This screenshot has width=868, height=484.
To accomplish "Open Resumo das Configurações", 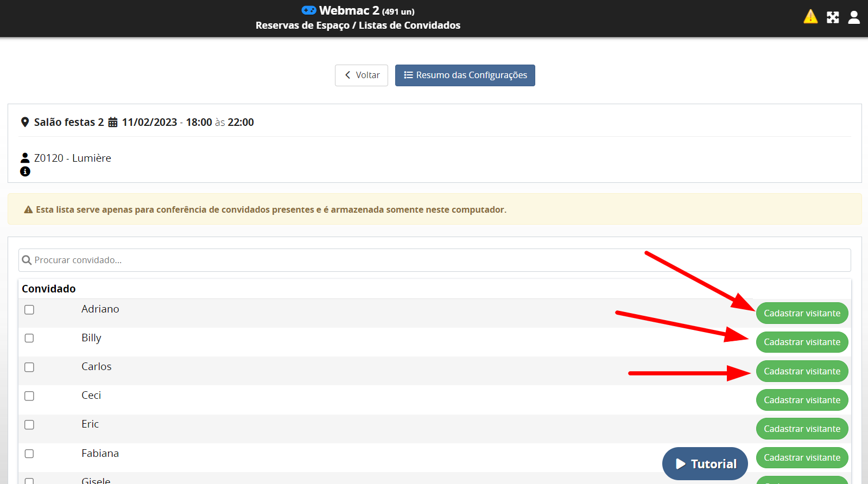I will (x=465, y=75).
